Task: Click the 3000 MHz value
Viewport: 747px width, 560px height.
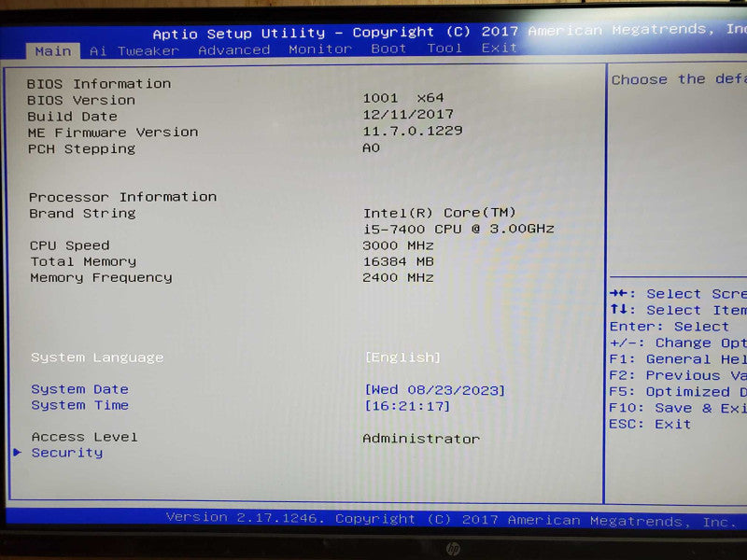Action: click(399, 245)
